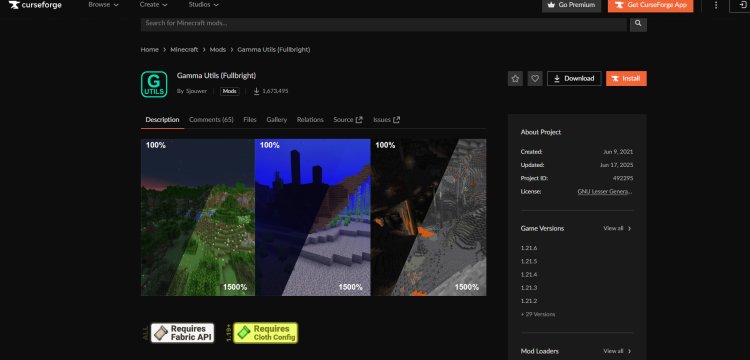Viewport: 750px width, 360px height.
Task: Open the Issues external link tab
Action: tap(386, 120)
